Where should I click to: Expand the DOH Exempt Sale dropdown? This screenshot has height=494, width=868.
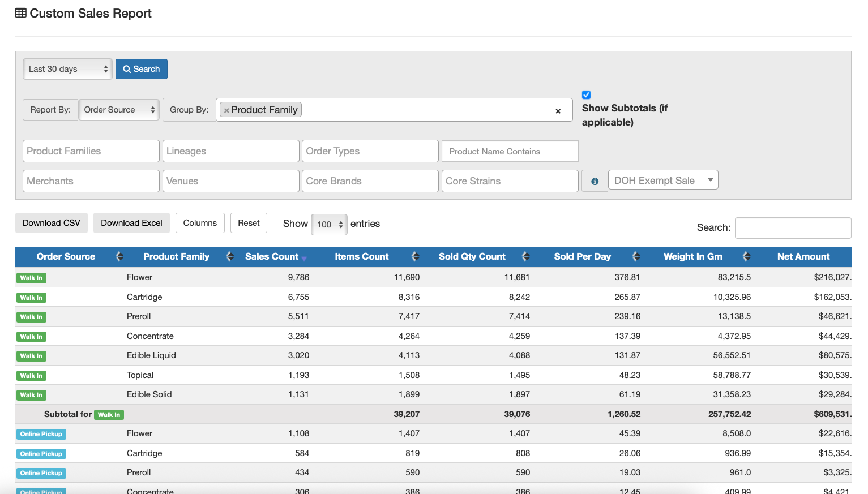tap(662, 181)
